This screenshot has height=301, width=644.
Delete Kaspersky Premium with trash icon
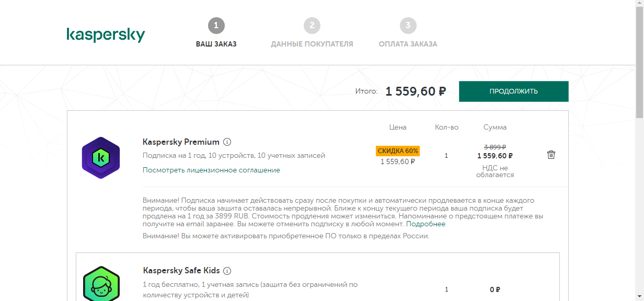click(x=551, y=155)
